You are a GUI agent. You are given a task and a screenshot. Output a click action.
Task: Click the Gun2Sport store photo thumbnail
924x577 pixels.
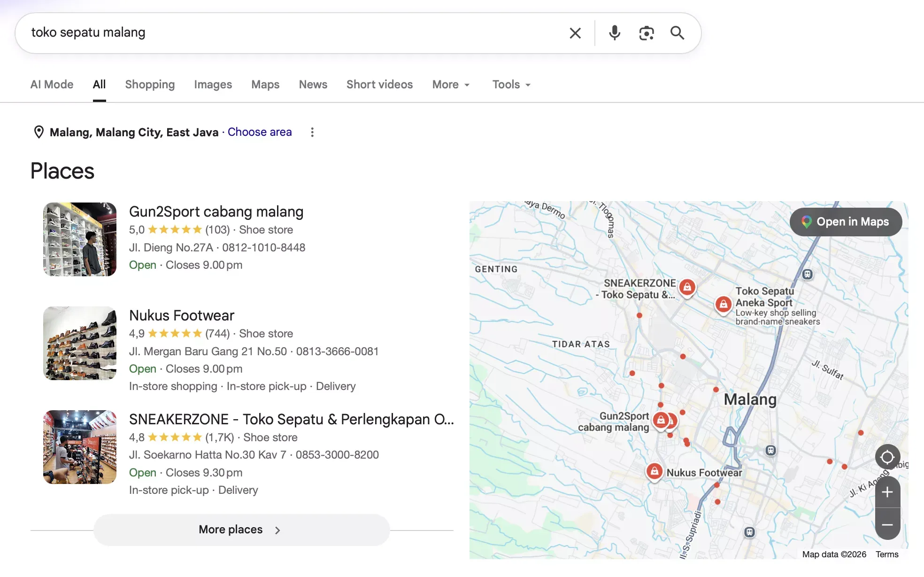pyautogui.click(x=80, y=239)
